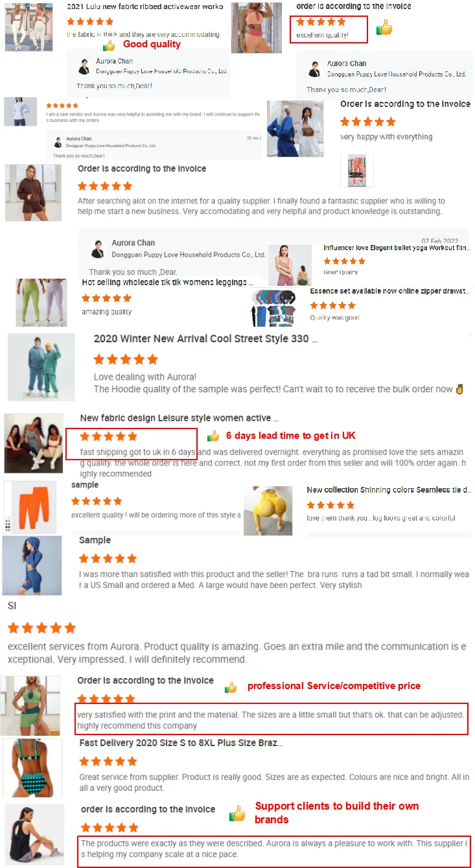Image resolution: width=475 pixels, height=868 pixels.
Task: Open '2021 Lulu new fabric ribbed activewear' title
Action: point(145,6)
